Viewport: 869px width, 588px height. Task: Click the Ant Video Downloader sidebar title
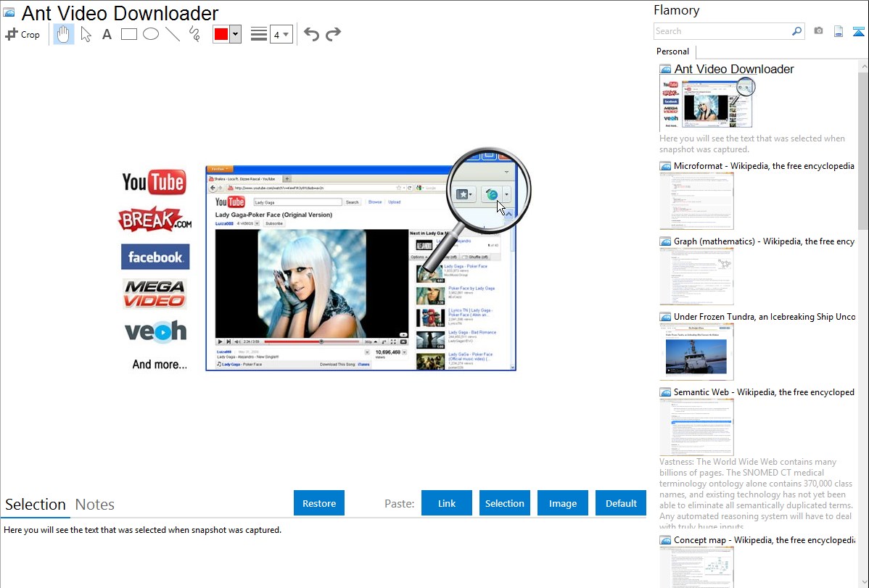(734, 69)
